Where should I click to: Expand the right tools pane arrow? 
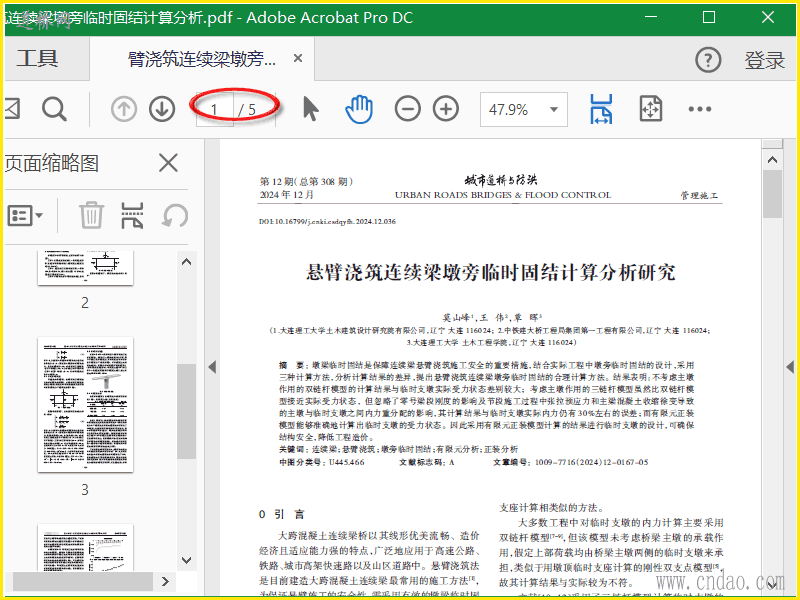(790, 367)
